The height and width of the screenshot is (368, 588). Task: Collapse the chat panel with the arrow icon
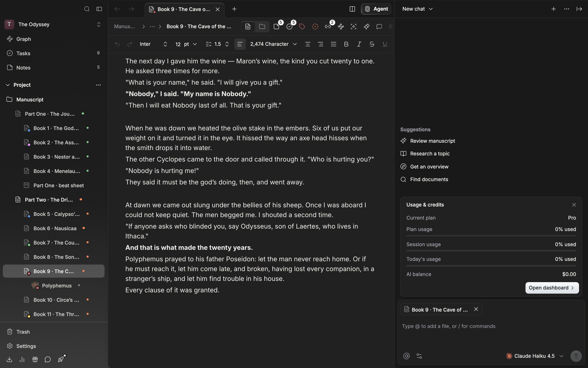tap(579, 9)
